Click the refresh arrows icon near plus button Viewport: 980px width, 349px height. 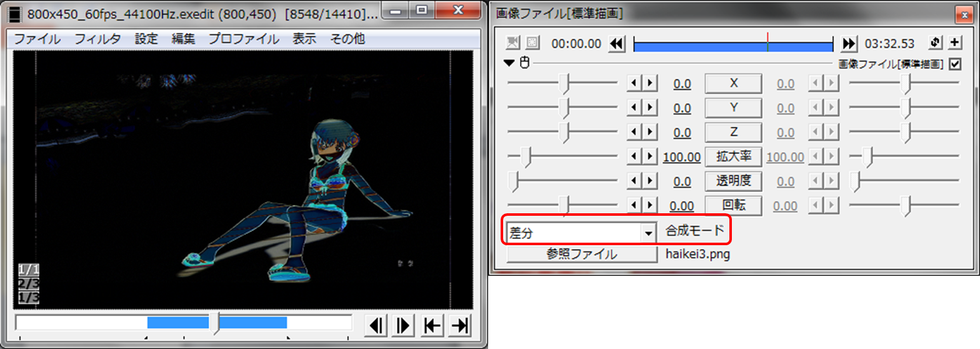936,43
